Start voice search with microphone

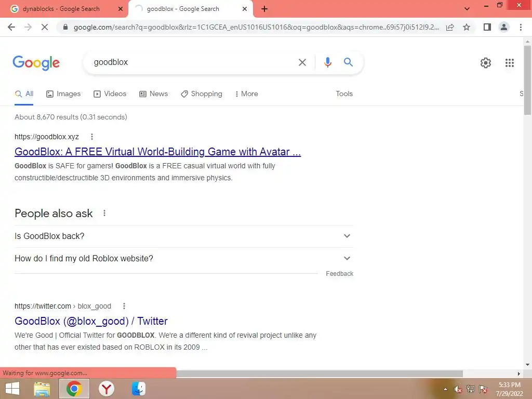327,62
